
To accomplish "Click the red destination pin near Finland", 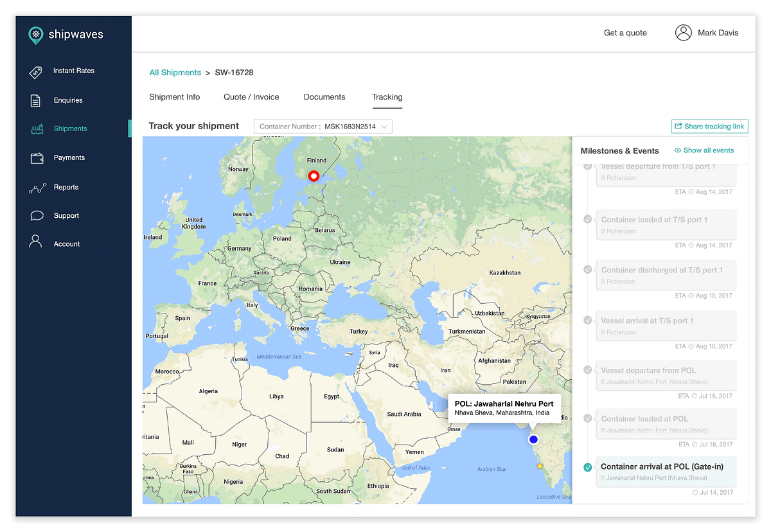I will [314, 175].
